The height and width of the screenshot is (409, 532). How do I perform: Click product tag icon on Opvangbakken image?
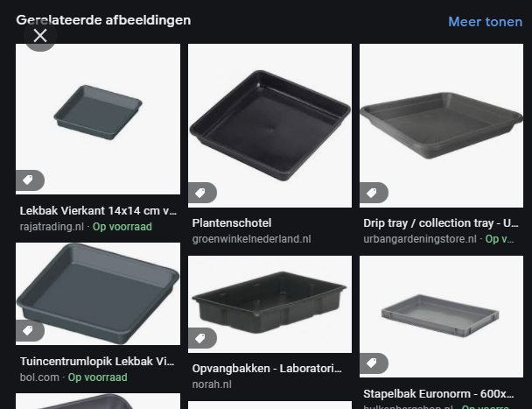tap(202, 338)
